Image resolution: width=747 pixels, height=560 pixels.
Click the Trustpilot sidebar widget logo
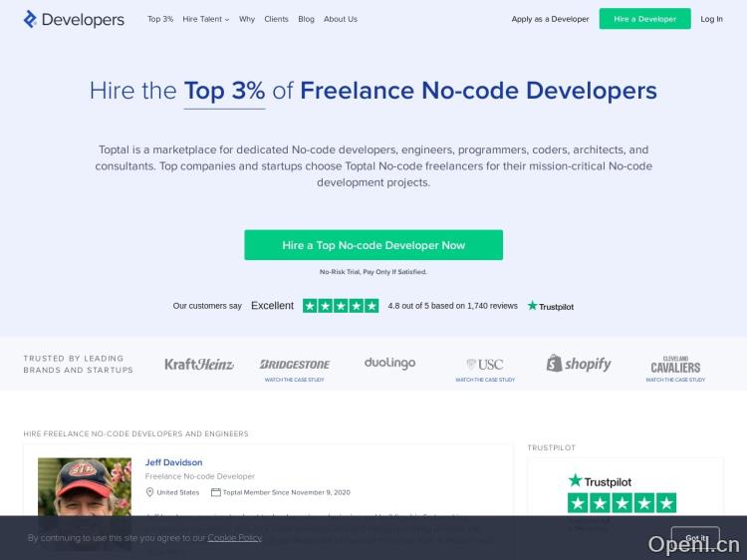click(600, 481)
